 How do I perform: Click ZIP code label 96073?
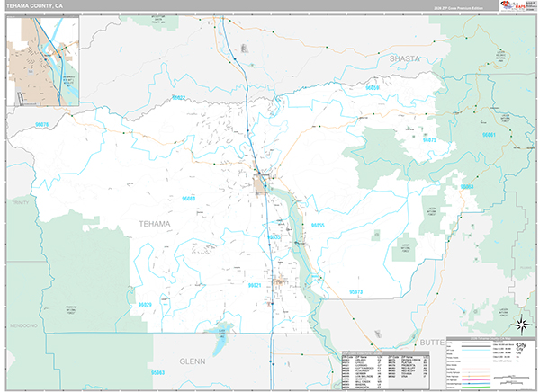[355, 292]
